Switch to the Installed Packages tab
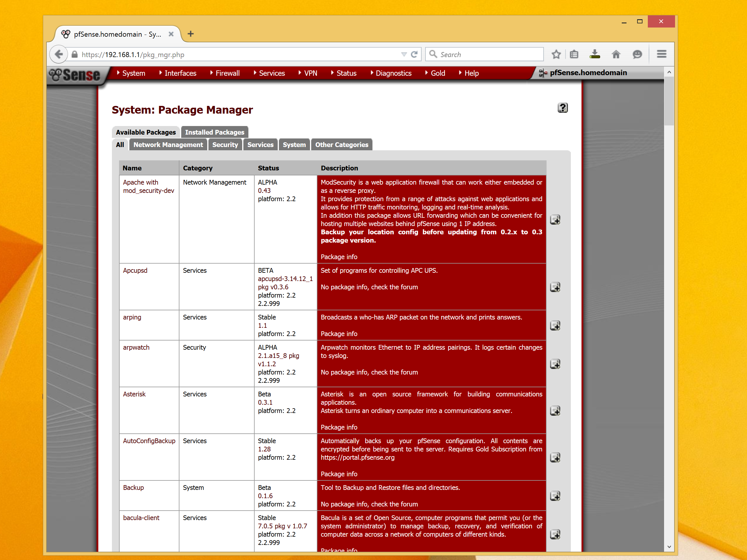 pyautogui.click(x=214, y=132)
